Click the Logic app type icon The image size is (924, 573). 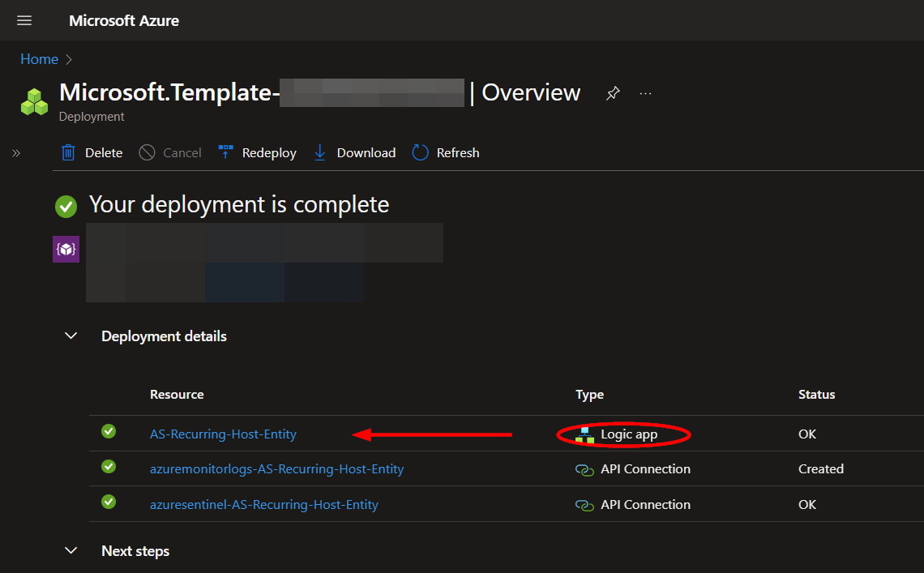coord(584,435)
